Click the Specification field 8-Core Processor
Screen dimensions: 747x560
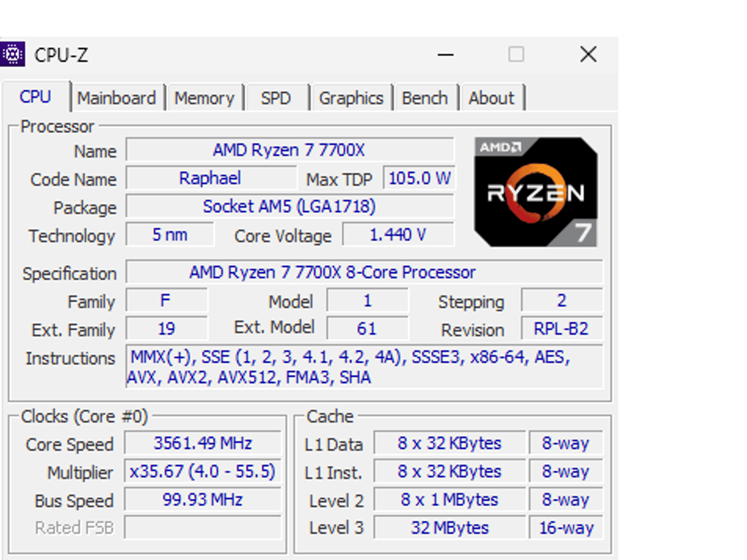click(x=364, y=272)
